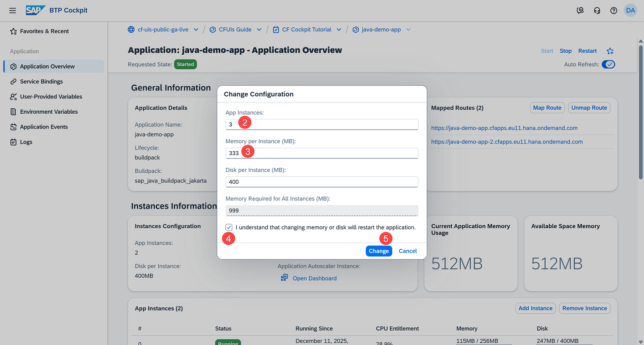Click the Environment Variables icon
This screenshot has width=644, height=345.
(x=13, y=112)
